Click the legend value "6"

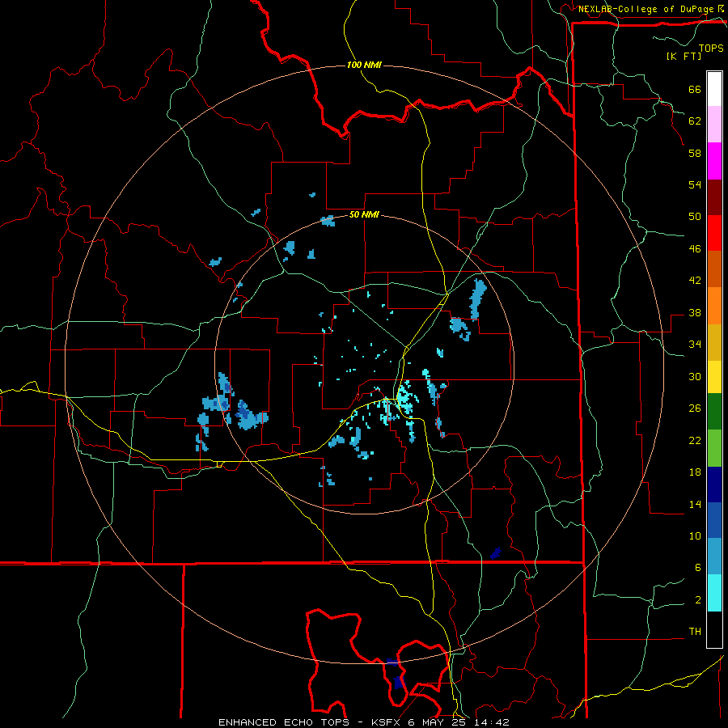[698, 568]
